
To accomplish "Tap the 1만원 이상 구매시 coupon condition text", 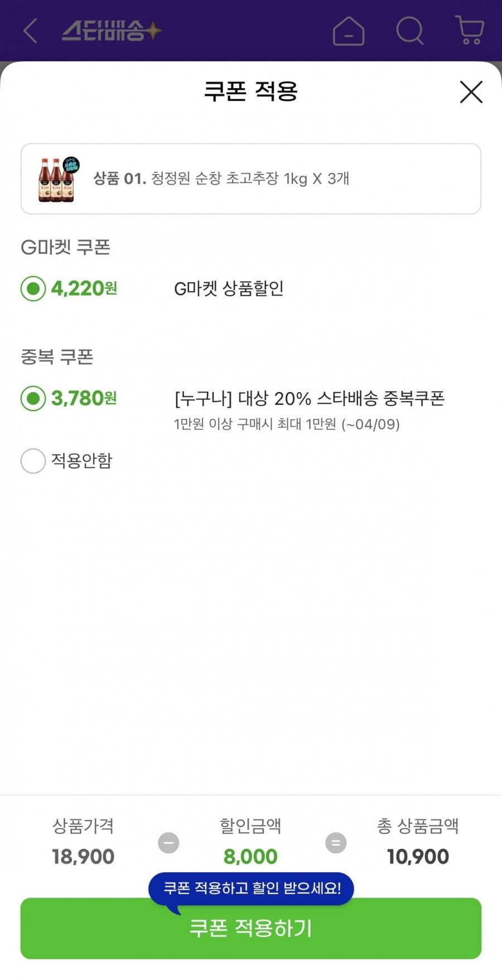I will point(287,424).
